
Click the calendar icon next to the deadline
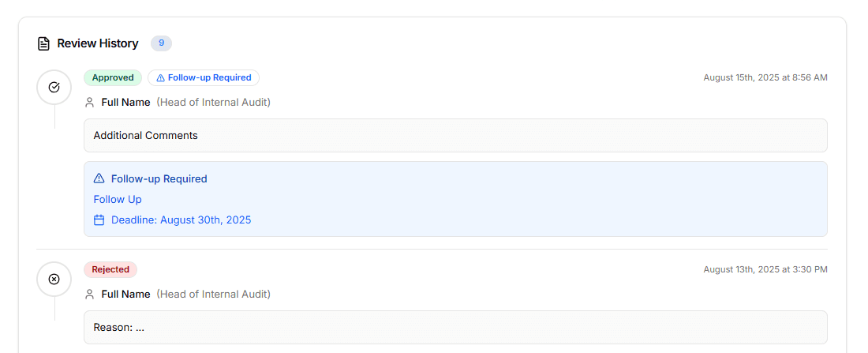coord(99,220)
